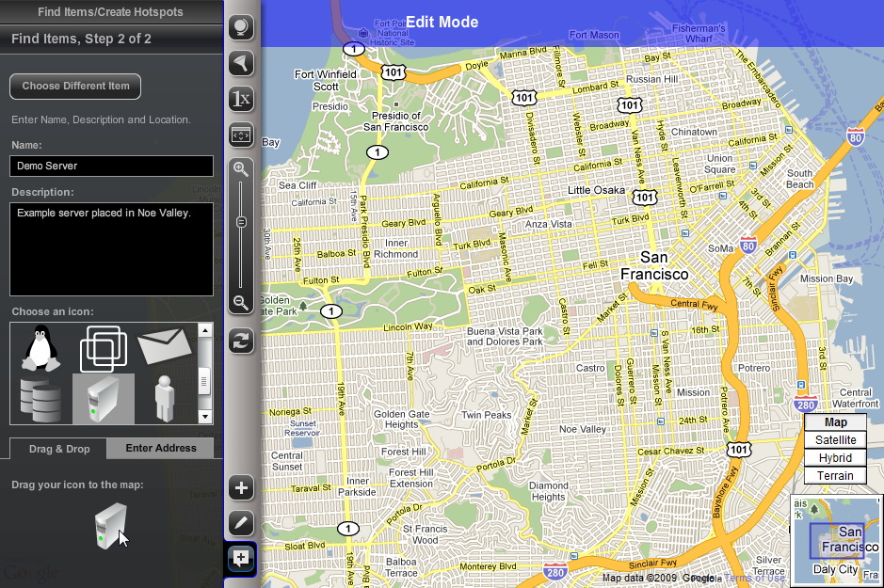The width and height of the screenshot is (884, 588).
Task: Click the fit-to-screen icon in toolbar
Action: pos(242,135)
